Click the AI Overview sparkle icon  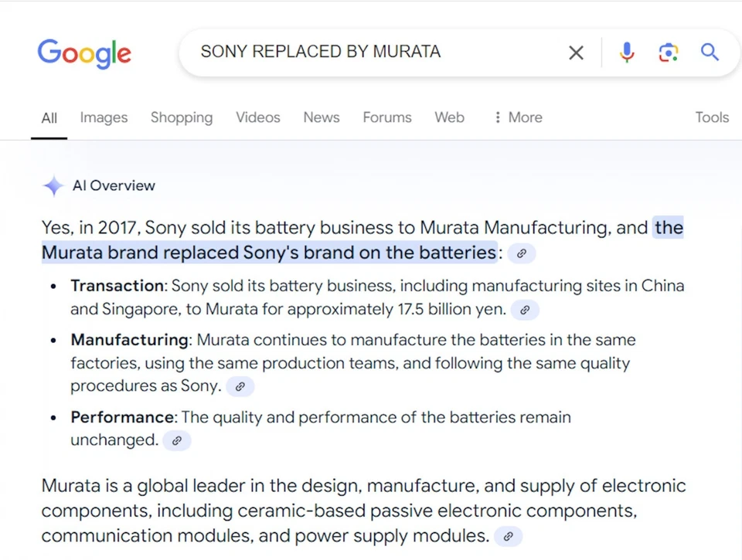pos(53,185)
